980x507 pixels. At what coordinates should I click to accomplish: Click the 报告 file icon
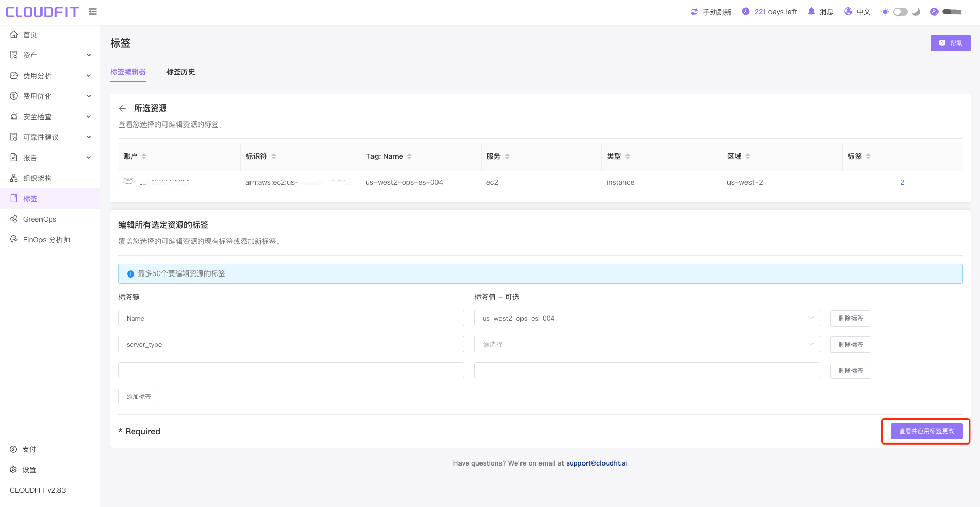click(x=14, y=157)
